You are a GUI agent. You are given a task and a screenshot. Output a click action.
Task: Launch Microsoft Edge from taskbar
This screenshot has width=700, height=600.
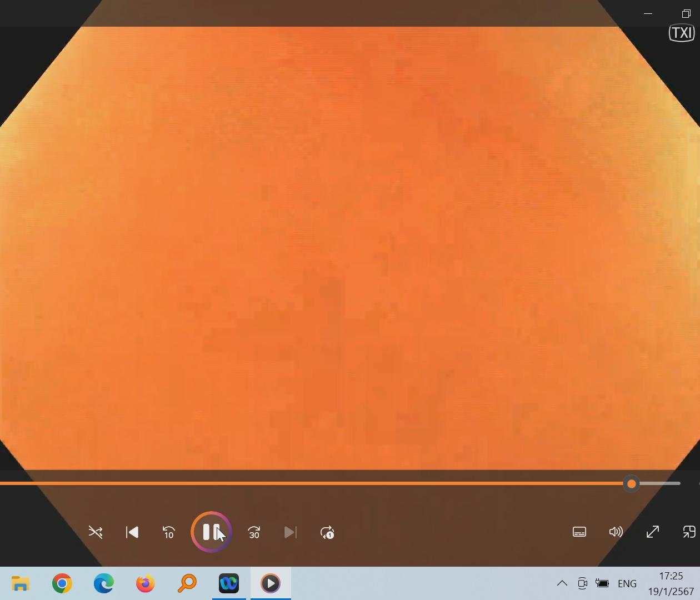click(x=104, y=583)
